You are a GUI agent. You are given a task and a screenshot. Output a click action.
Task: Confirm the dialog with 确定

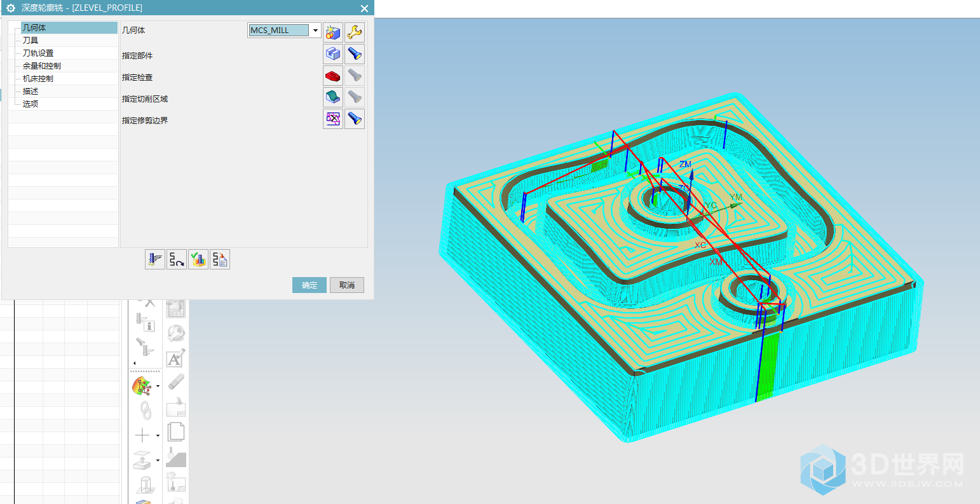pos(310,285)
